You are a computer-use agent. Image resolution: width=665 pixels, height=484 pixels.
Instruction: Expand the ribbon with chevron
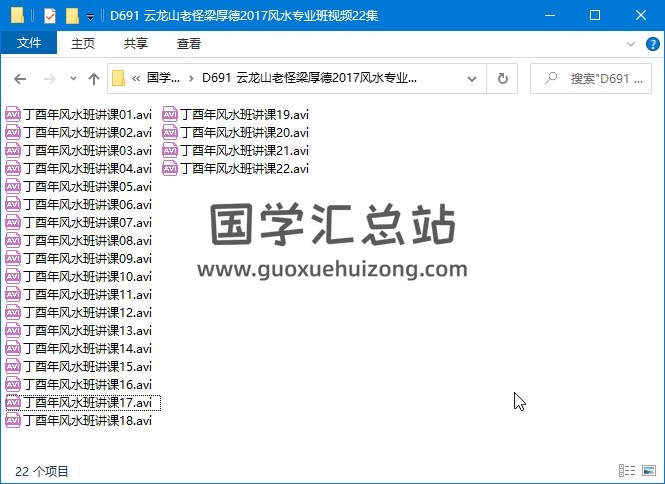631,44
